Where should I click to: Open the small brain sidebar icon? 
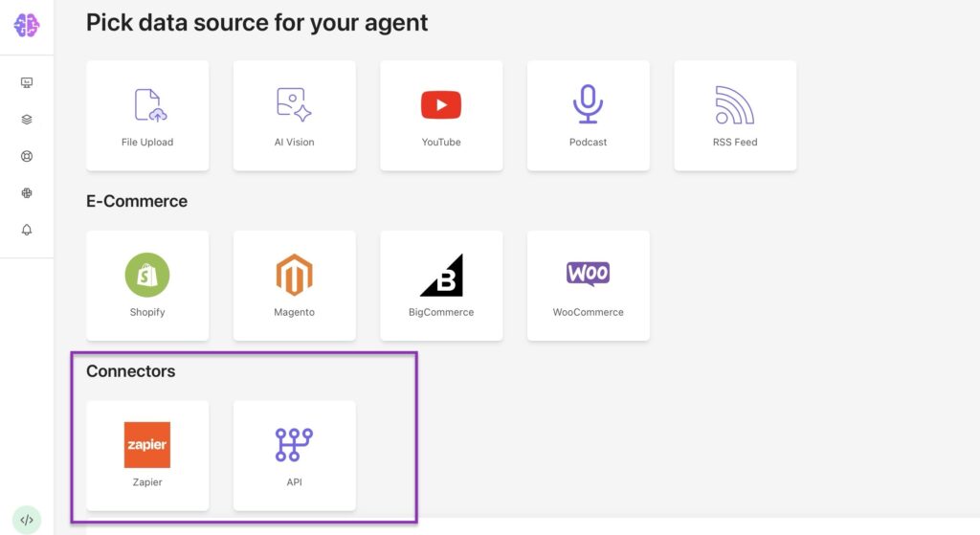[x=26, y=193]
